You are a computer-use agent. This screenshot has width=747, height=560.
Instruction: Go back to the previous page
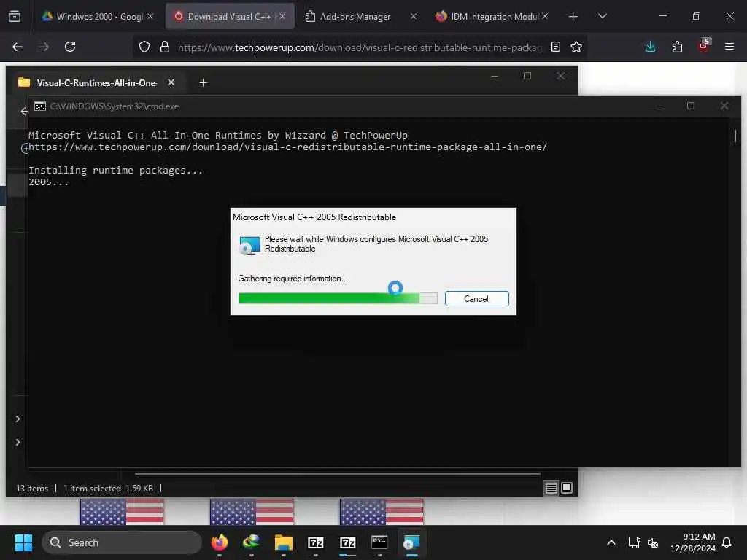tap(18, 47)
